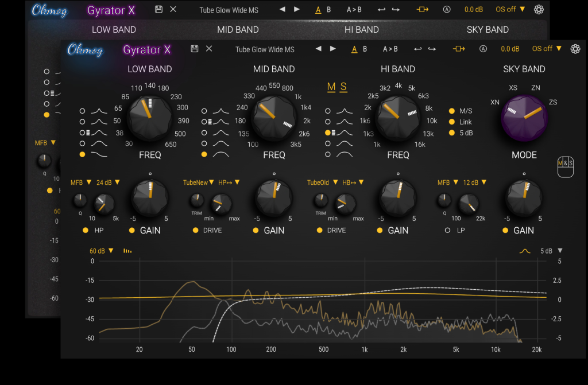Enable the M/S toggle in the HI BAND section
This screenshot has width=588, height=385.
pyautogui.click(x=452, y=111)
